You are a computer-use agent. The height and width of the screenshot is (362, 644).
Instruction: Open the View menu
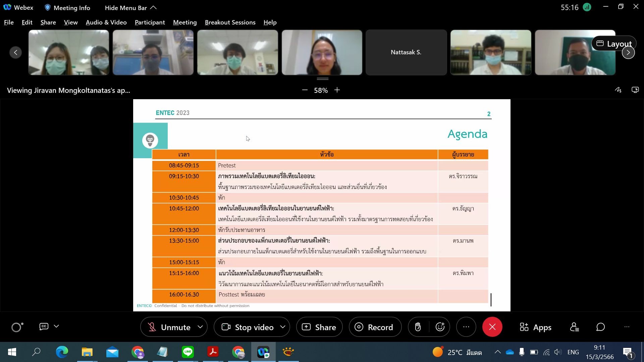tap(71, 22)
